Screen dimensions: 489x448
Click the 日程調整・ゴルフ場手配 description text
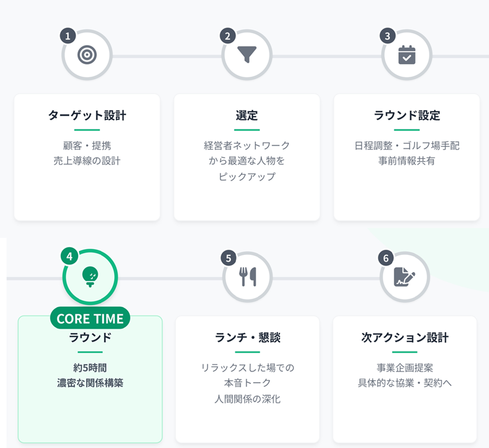(x=407, y=146)
